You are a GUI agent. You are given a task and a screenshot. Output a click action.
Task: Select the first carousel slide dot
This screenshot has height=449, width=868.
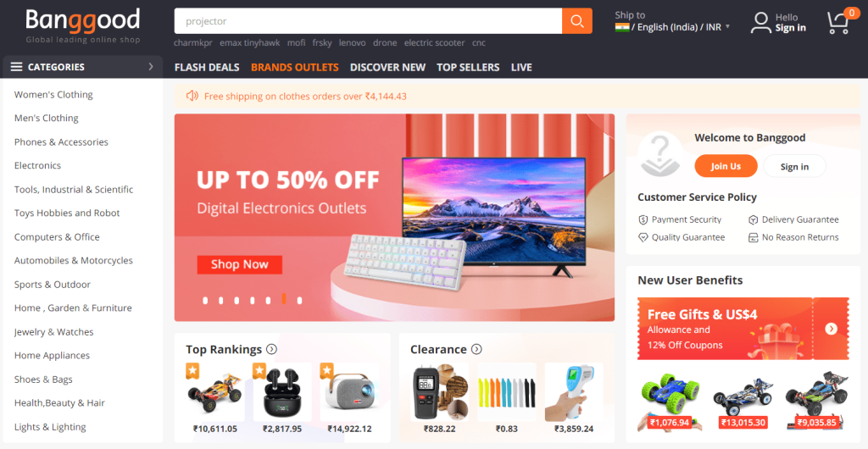205,300
